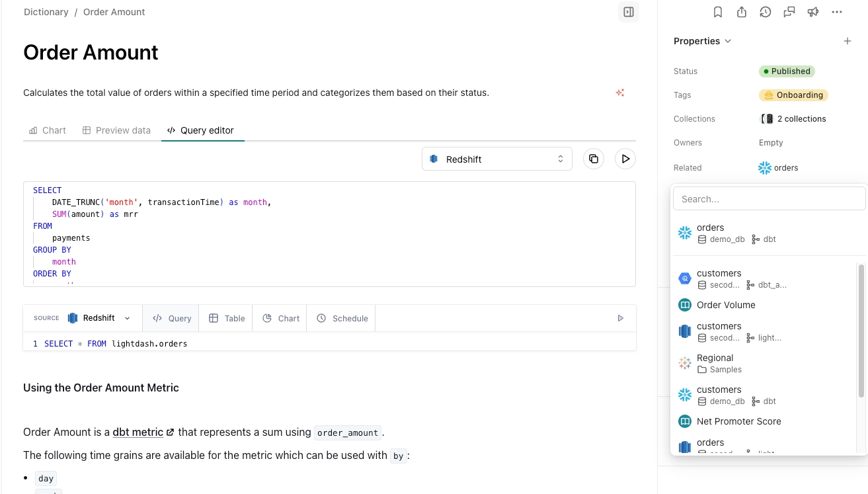Click the bookmark icon in top toolbar
This screenshot has height=494, width=868.
[718, 12]
